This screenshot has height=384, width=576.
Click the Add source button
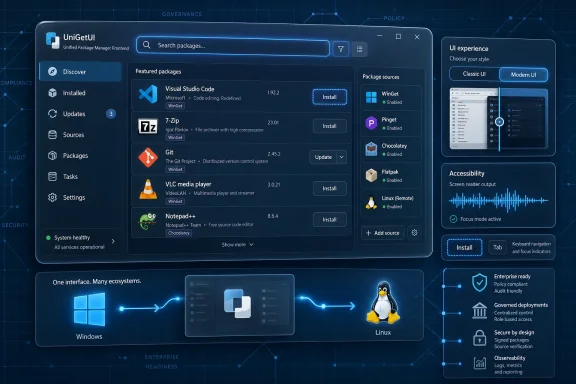coord(383,233)
